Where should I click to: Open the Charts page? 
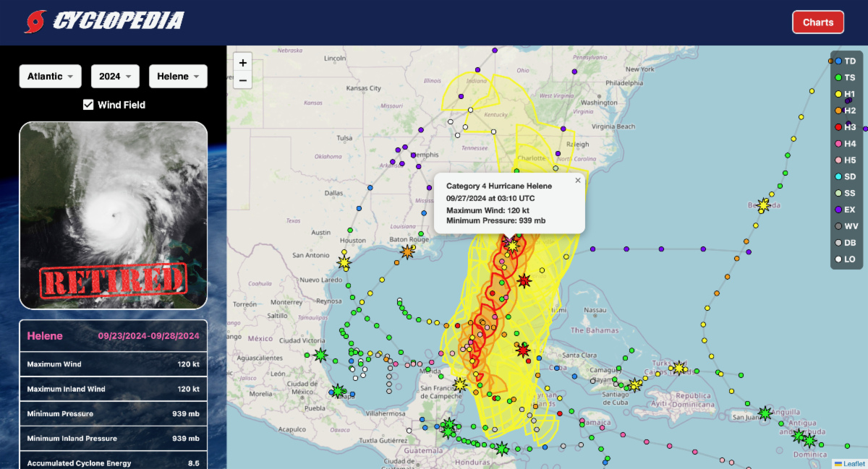[x=817, y=22]
